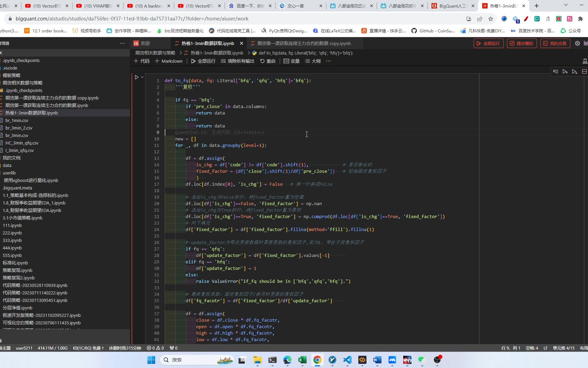Click the 全部运行 red button at top

(488, 43)
